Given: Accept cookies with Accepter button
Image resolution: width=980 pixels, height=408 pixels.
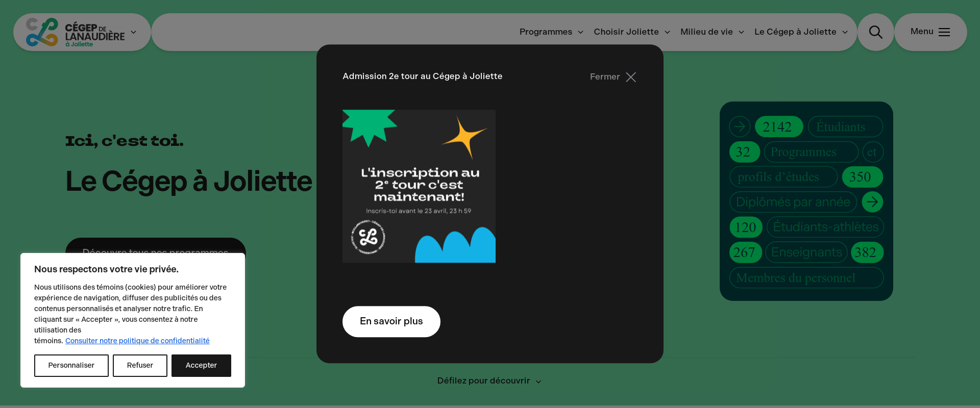Looking at the screenshot, I should coord(201,366).
